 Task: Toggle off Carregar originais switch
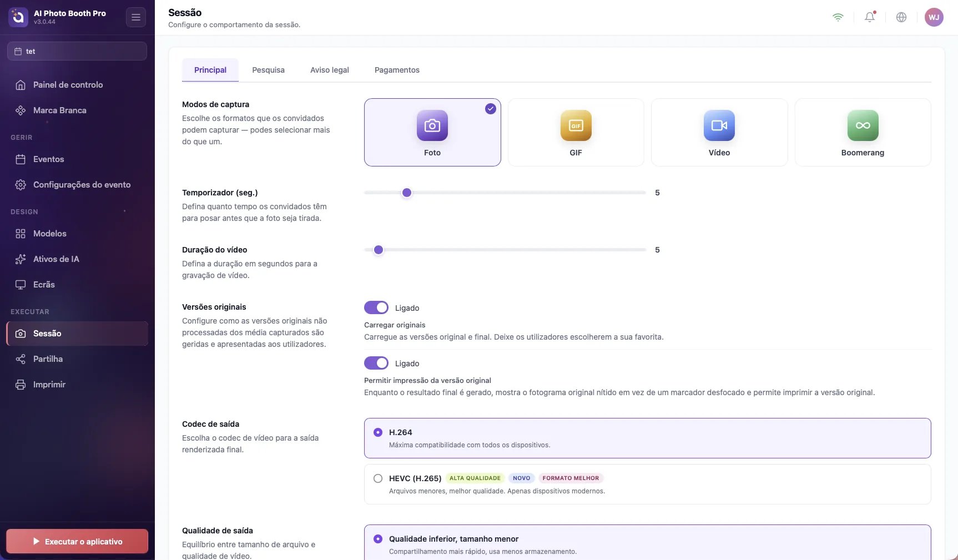(376, 307)
